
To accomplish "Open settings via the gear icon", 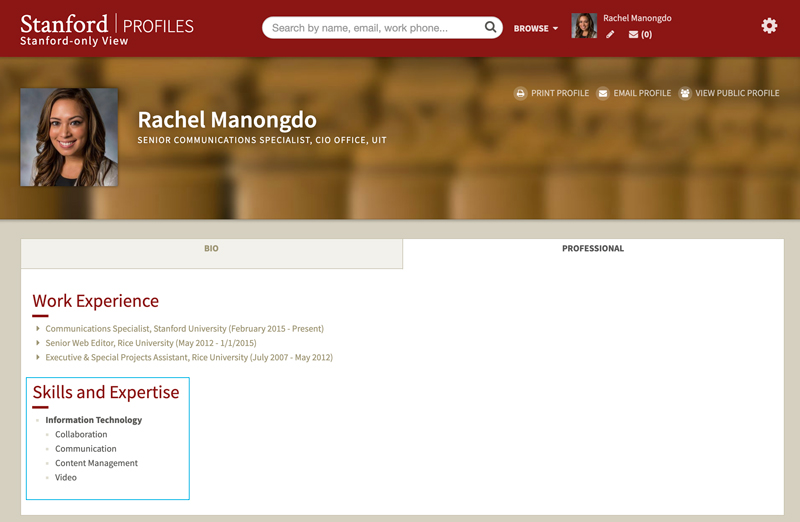I will click(769, 26).
